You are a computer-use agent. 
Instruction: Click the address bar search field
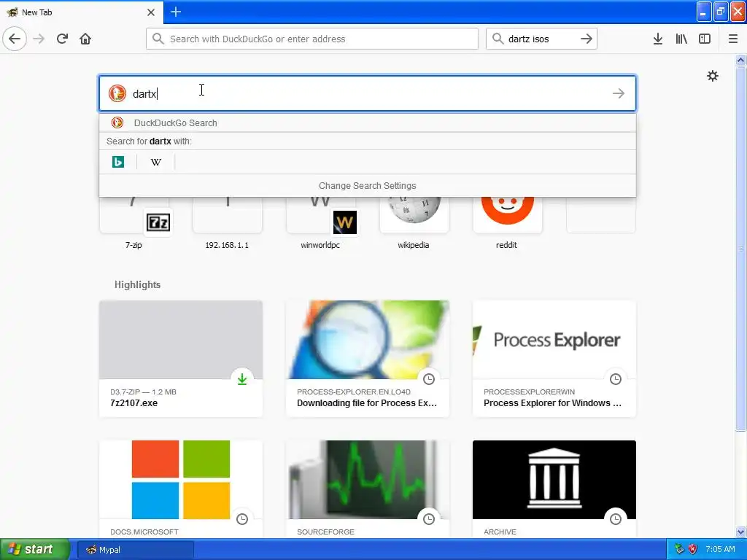point(312,39)
